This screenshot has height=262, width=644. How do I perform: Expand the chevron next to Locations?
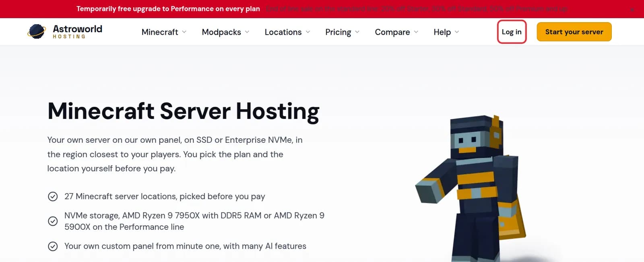pyautogui.click(x=308, y=32)
